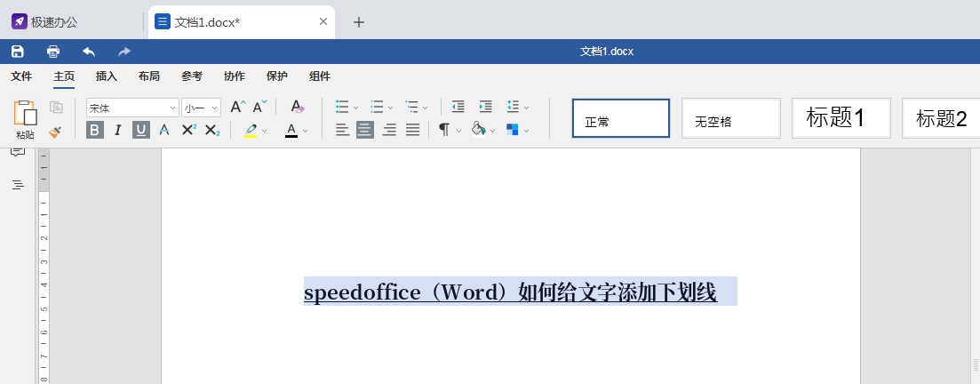Image resolution: width=980 pixels, height=384 pixels.
Task: Open a new tab with the plus button
Action: pyautogui.click(x=359, y=22)
